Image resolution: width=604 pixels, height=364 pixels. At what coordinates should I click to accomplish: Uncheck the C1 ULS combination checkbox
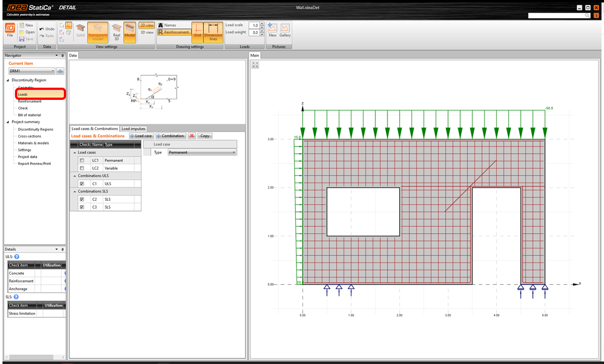pyautogui.click(x=82, y=184)
